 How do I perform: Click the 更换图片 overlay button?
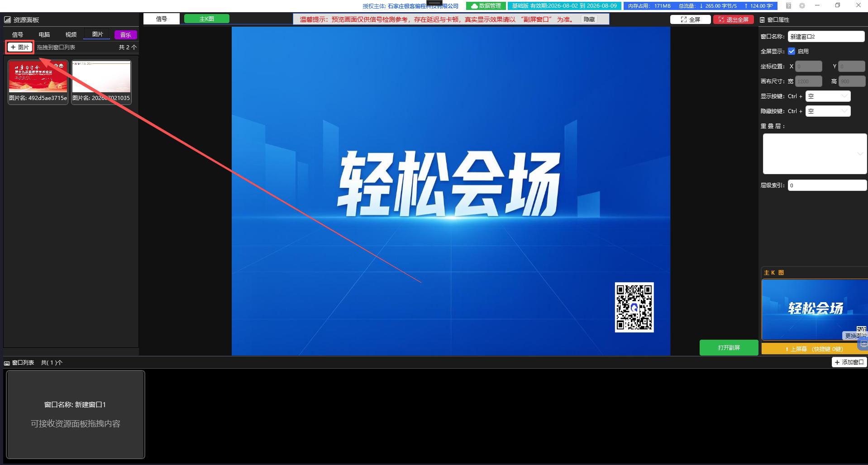click(855, 336)
